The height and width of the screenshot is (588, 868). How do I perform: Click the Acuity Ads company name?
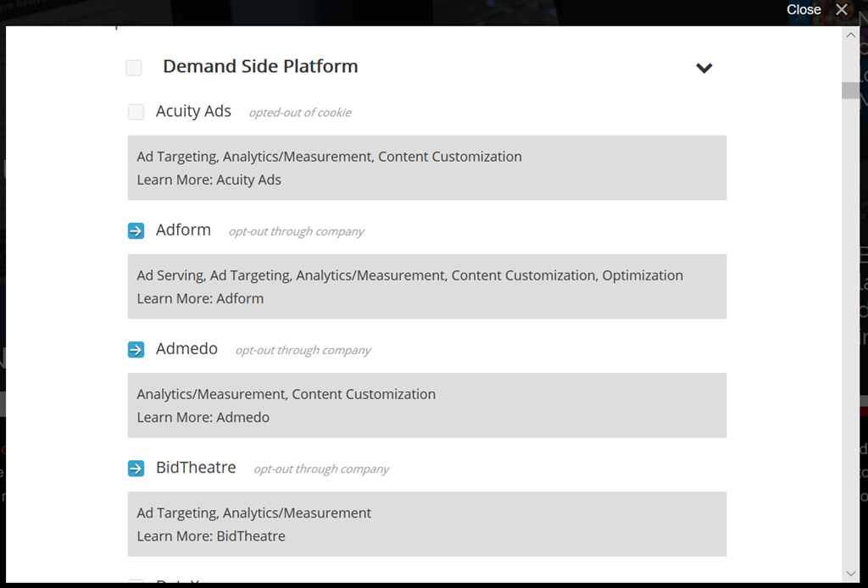(x=193, y=111)
